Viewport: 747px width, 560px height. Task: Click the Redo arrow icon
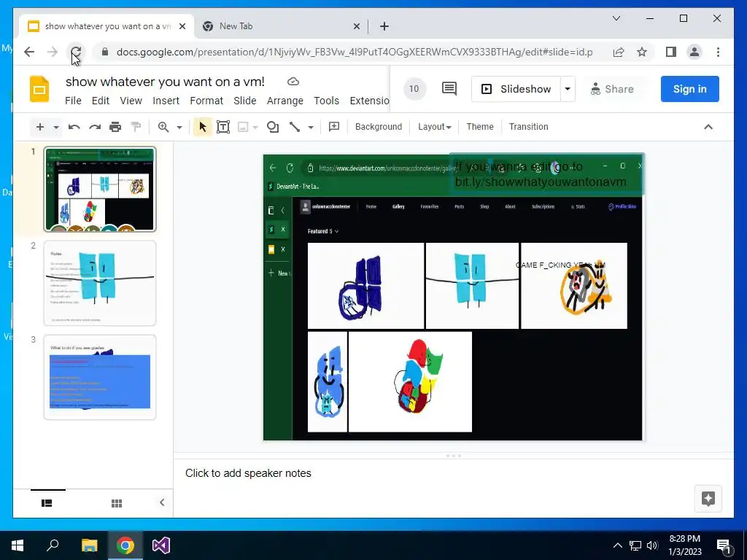(x=95, y=127)
